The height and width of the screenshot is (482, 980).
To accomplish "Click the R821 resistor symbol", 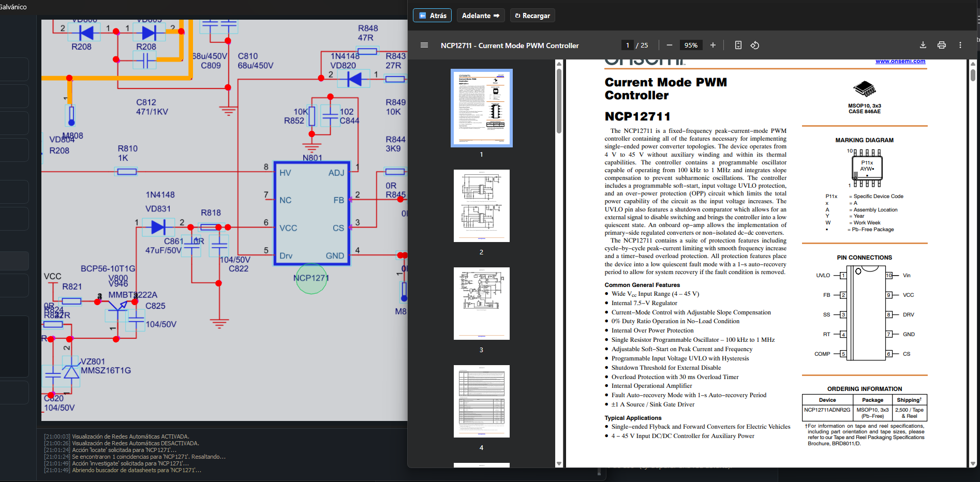I will [x=71, y=301].
